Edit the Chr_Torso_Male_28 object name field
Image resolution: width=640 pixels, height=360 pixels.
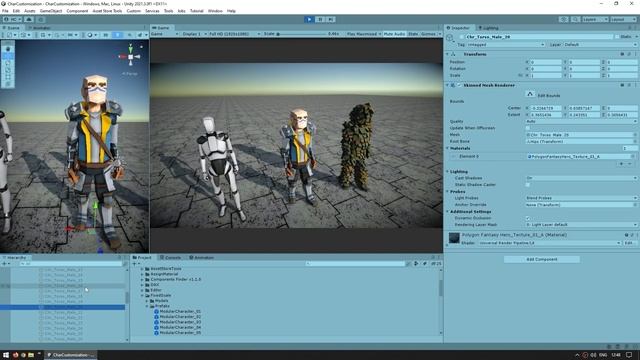click(539, 37)
